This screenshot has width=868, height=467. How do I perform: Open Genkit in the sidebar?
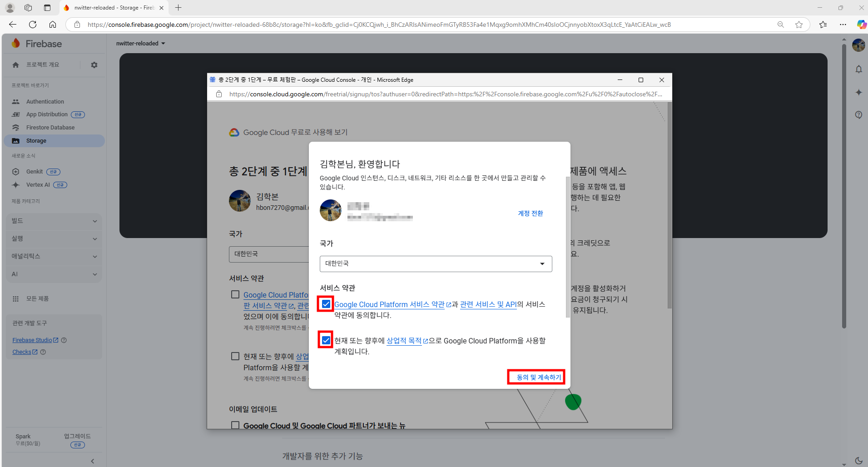35,172
